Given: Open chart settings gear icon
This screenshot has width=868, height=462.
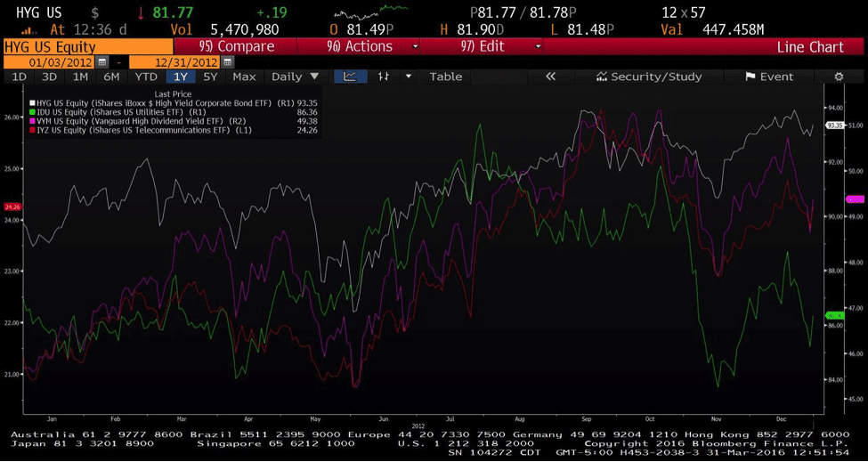Looking at the screenshot, I should pyautogui.click(x=839, y=77).
